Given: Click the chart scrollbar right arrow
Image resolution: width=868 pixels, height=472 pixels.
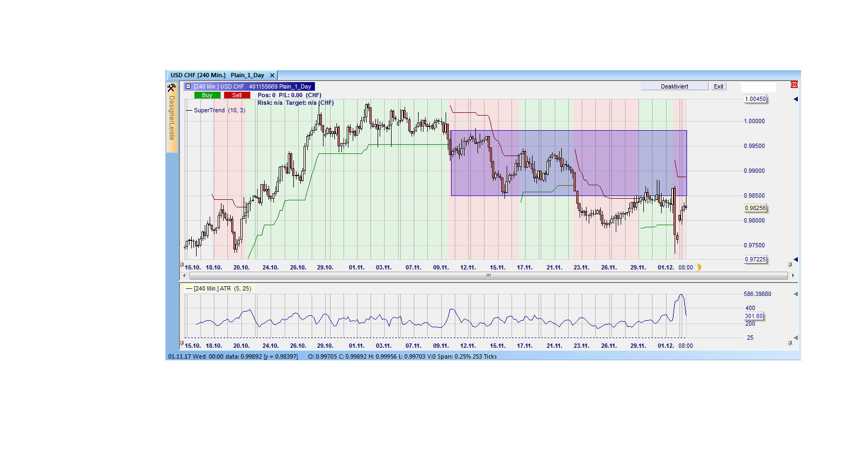Looking at the screenshot, I should coord(793,275).
